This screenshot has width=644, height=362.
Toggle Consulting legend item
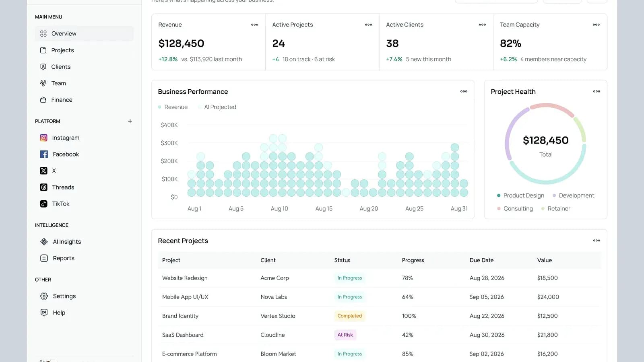(515, 208)
